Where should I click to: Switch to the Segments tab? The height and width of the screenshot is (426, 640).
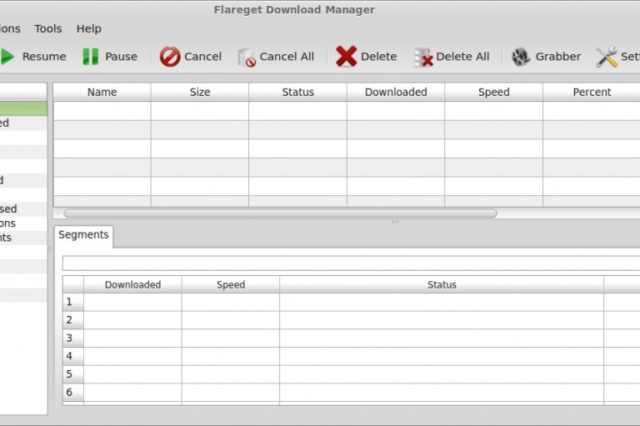coord(83,235)
